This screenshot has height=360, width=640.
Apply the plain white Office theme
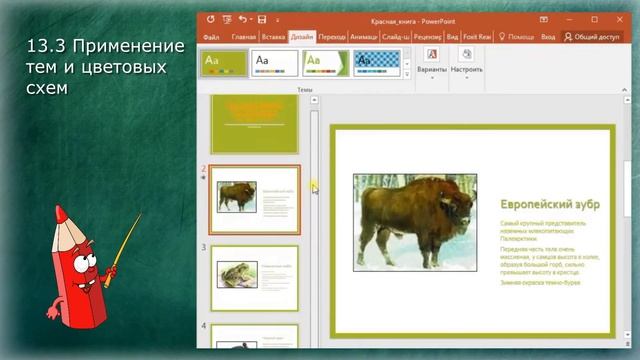point(274,63)
